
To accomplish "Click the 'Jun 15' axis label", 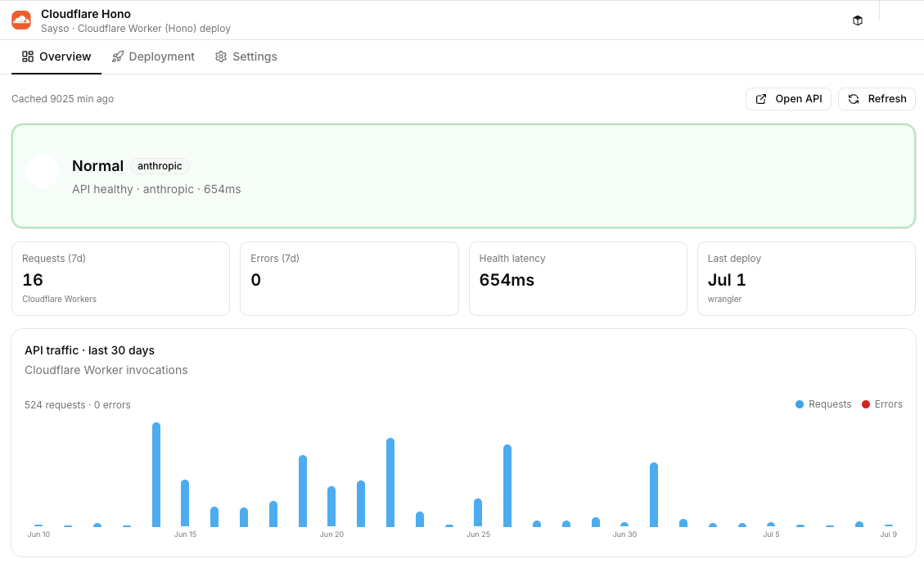I will coord(185,534).
